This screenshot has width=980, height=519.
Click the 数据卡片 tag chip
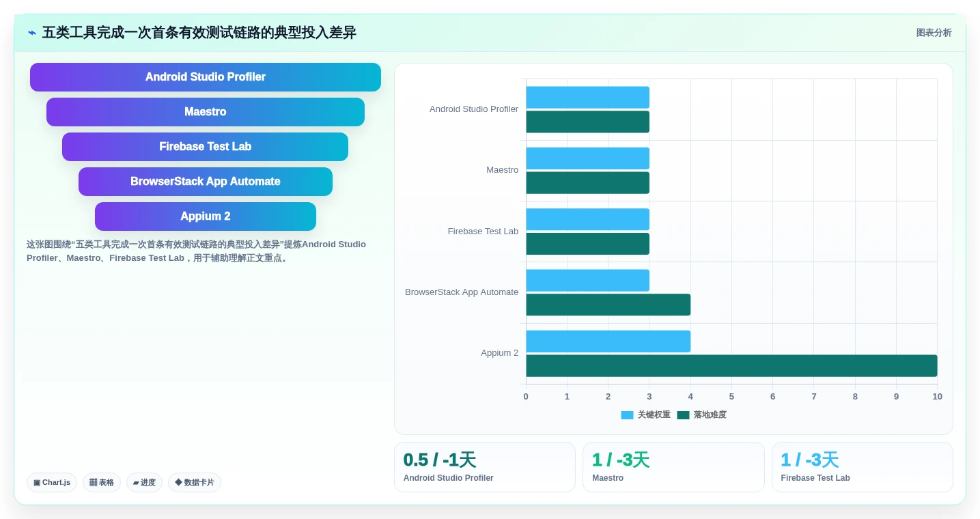(x=194, y=482)
